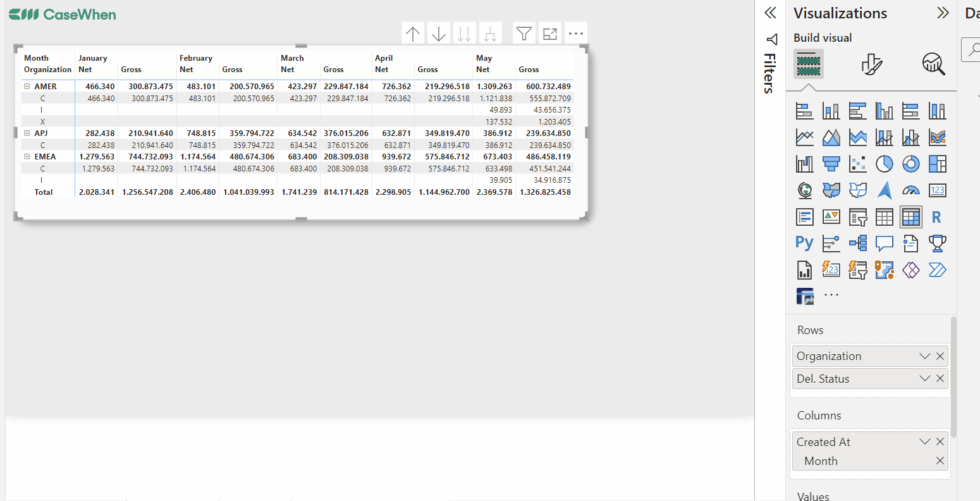Viewport: 980px width, 501px height.
Task: Open the Organization field dropdown in Rows
Action: coord(924,356)
